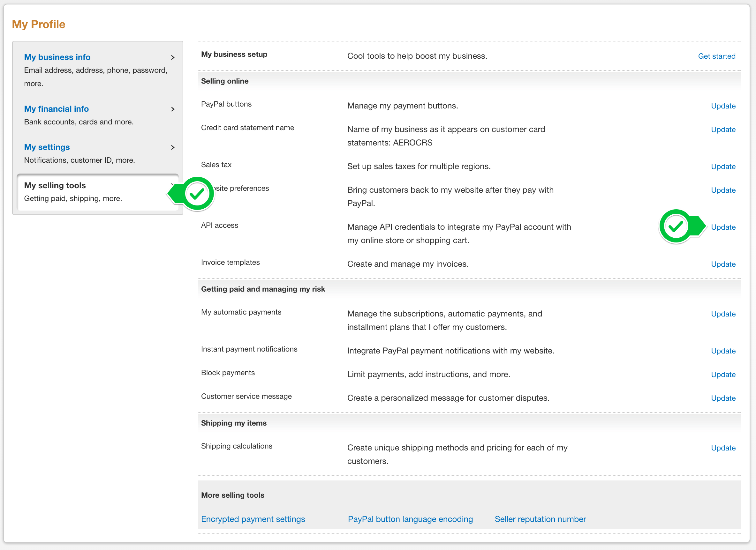Click the Invoice templates row label
The width and height of the screenshot is (756, 550).
(230, 262)
